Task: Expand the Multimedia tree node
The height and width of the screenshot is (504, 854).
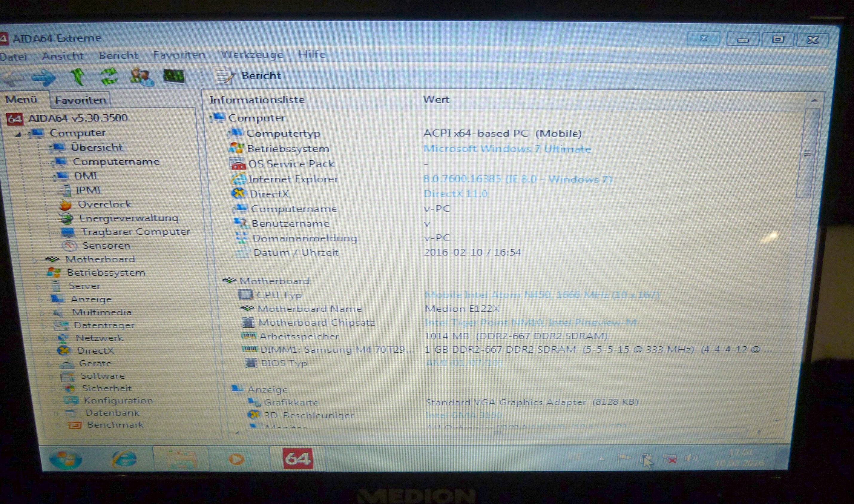Action: pyautogui.click(x=42, y=313)
